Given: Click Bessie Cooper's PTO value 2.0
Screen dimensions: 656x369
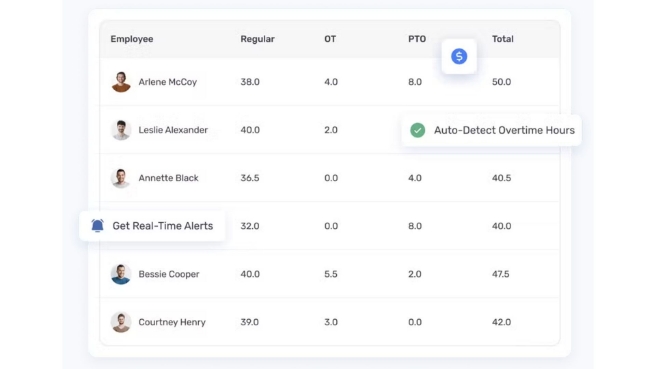Looking at the screenshot, I should [415, 274].
